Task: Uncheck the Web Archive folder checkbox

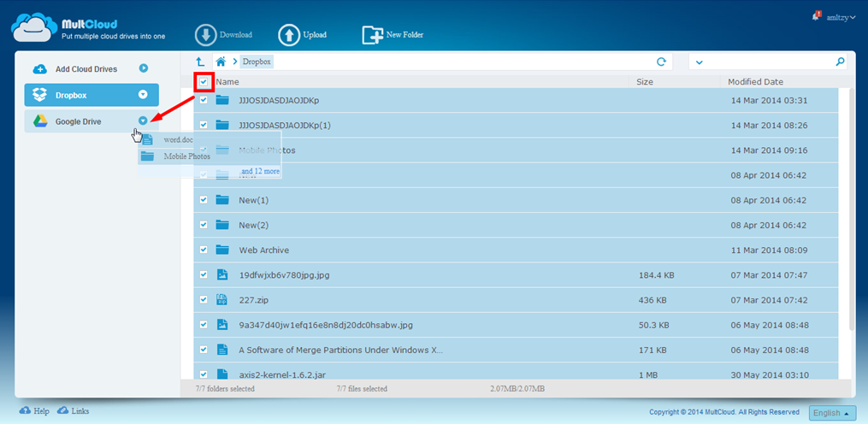Action: point(204,250)
